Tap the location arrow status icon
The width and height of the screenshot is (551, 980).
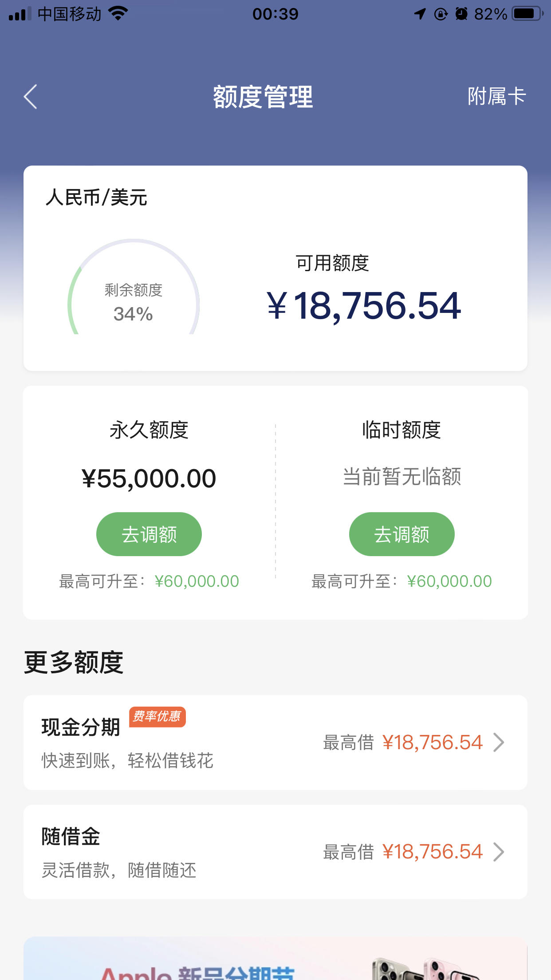420,14
